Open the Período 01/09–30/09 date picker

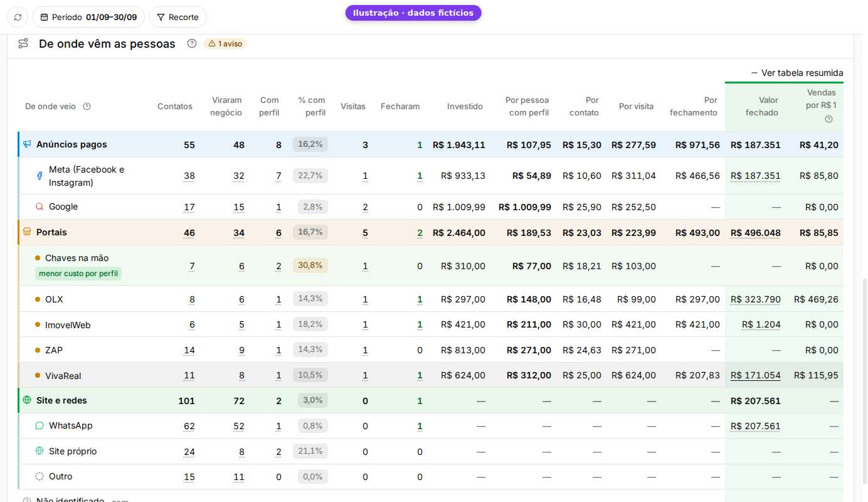88,17
